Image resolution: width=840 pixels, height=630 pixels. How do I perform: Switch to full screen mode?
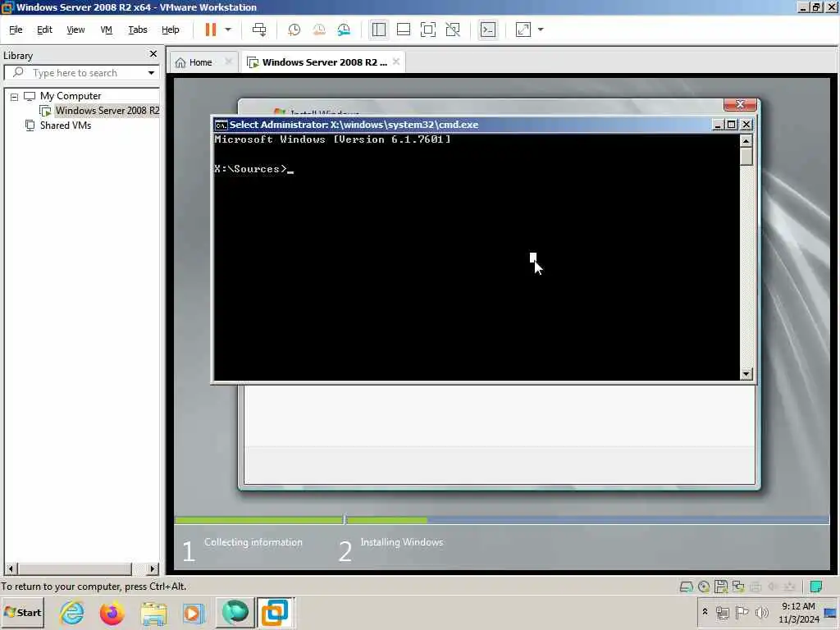428,30
